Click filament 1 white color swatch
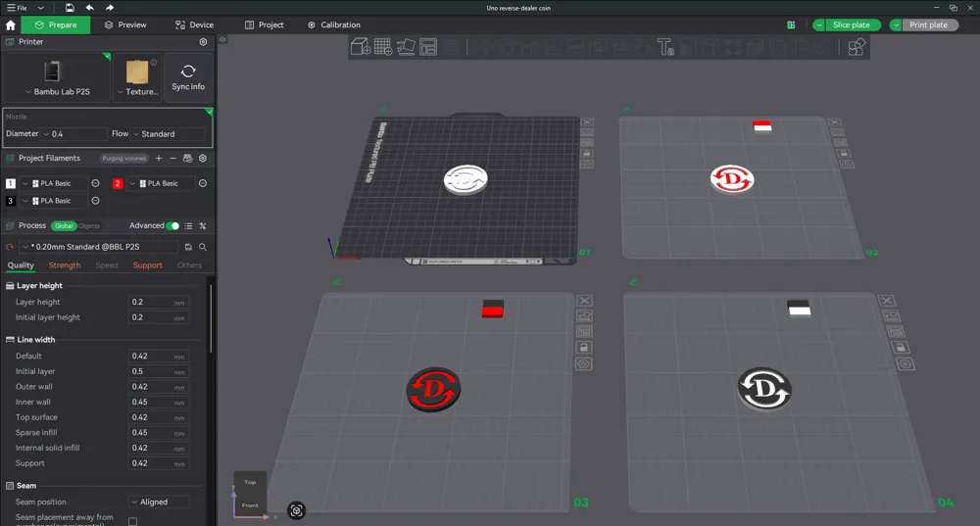 [x=11, y=183]
